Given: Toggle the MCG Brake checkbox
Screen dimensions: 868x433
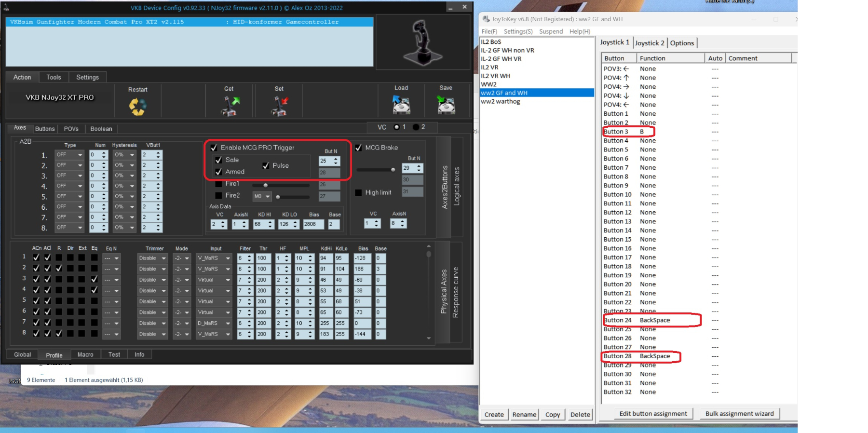Looking at the screenshot, I should click(358, 148).
